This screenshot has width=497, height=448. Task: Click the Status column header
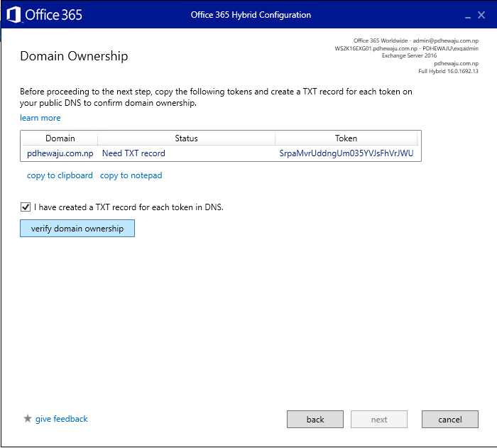(x=186, y=138)
